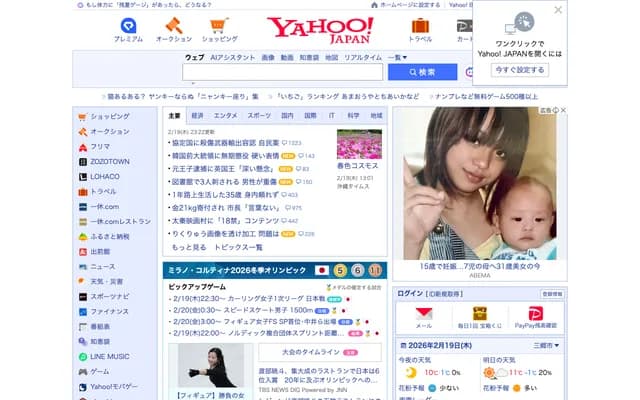640x400 pixels.
Task: Open ZOZOTOWN in the left sidebar
Action: click(x=110, y=161)
